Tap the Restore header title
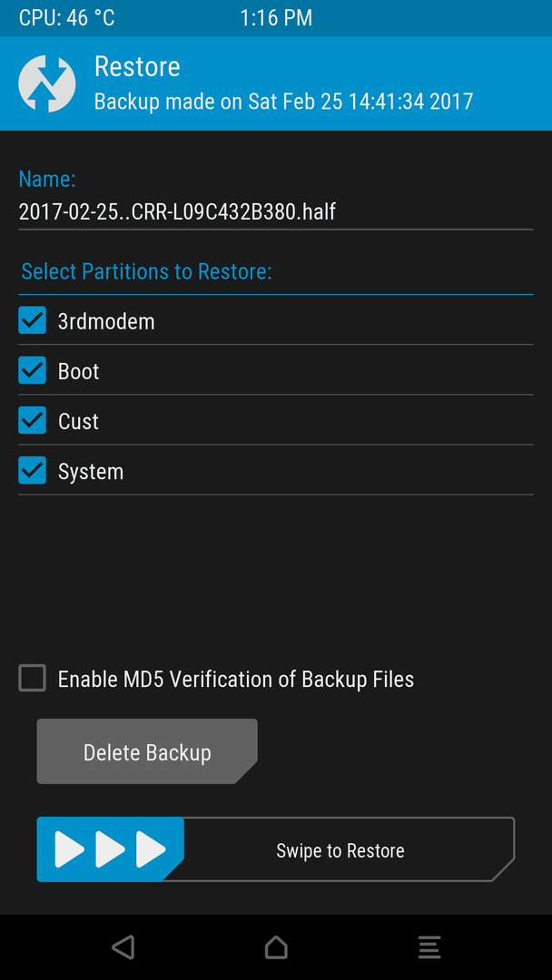The image size is (552, 980). (x=137, y=67)
